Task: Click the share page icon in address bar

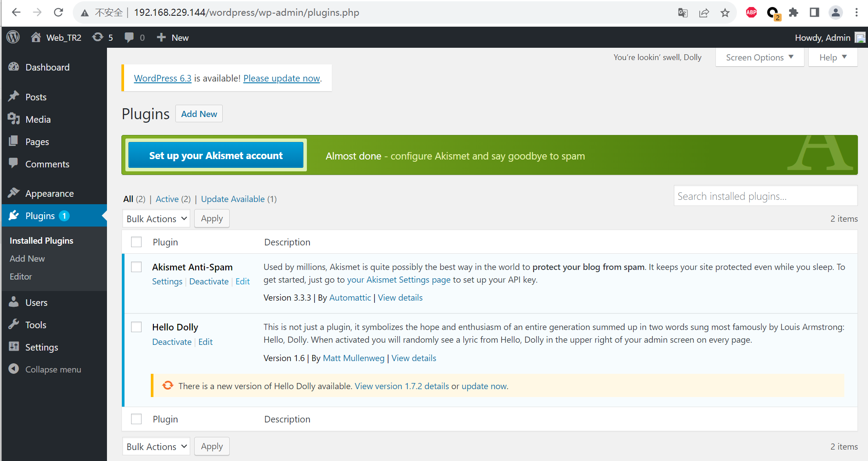Action: 704,13
